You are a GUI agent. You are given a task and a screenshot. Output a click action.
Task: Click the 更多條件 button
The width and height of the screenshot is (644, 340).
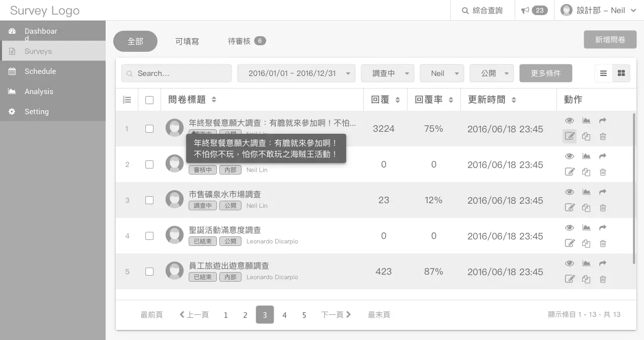(546, 73)
